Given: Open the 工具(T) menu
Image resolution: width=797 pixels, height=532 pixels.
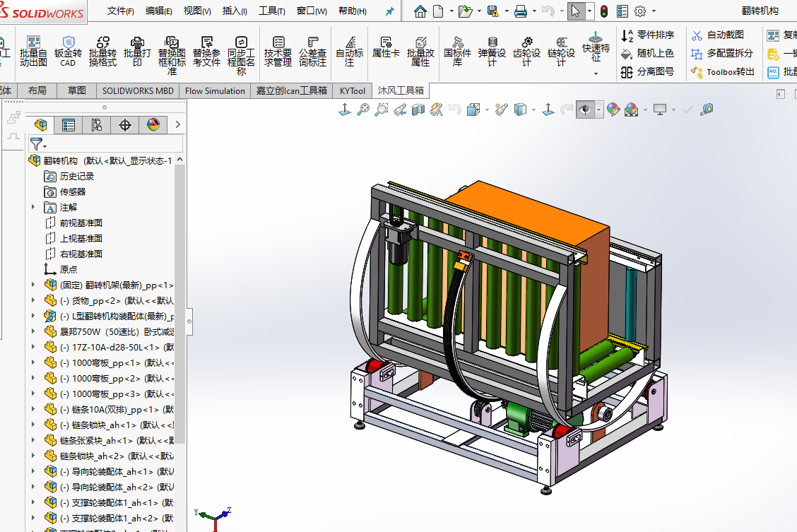Looking at the screenshot, I should coord(272,11).
